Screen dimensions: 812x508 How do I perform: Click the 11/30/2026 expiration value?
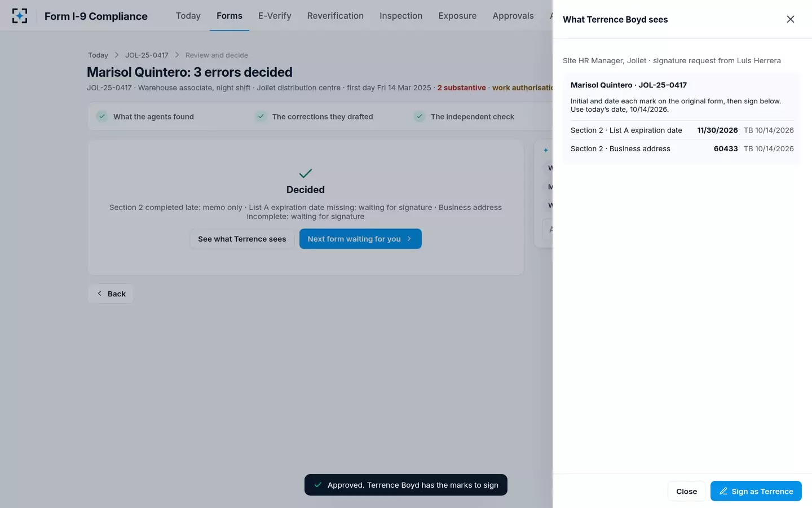click(x=717, y=130)
